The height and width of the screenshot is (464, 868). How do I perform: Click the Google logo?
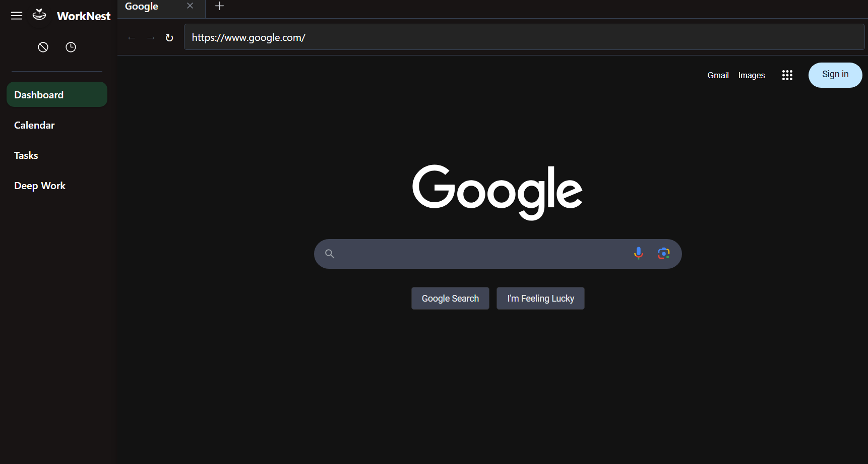[498, 192]
